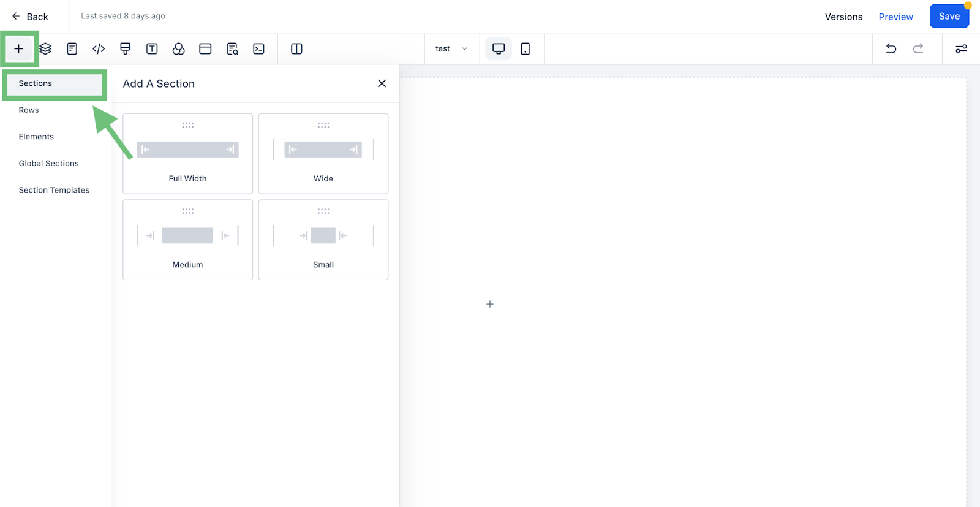Open Global Sections
This screenshot has height=507, width=980.
point(49,164)
